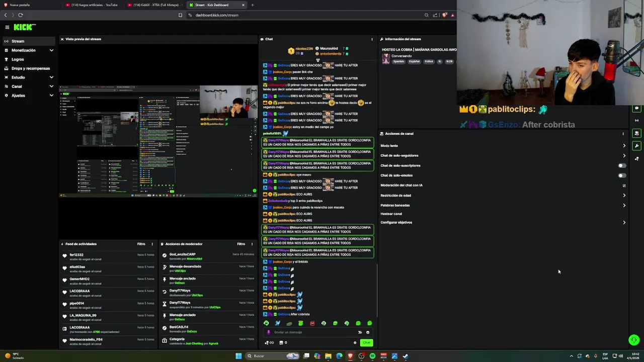Screen dimensions: 644x362
Task: Open Moderación del chat con IA link icon
Action: [624, 186]
